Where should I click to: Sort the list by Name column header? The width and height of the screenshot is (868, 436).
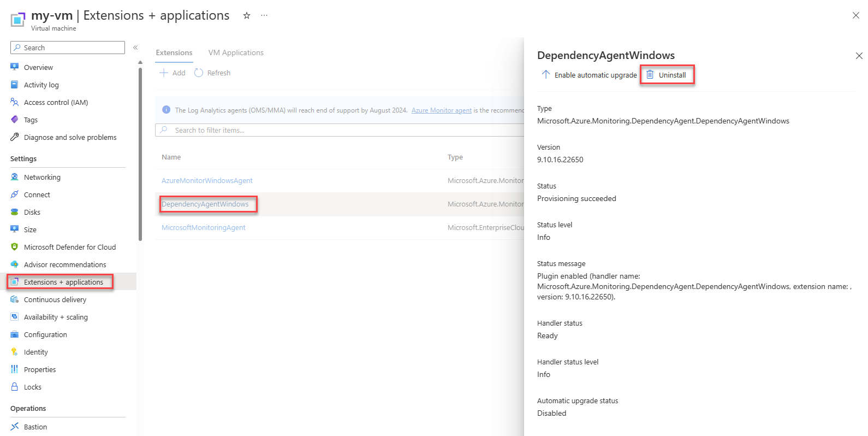171,157
